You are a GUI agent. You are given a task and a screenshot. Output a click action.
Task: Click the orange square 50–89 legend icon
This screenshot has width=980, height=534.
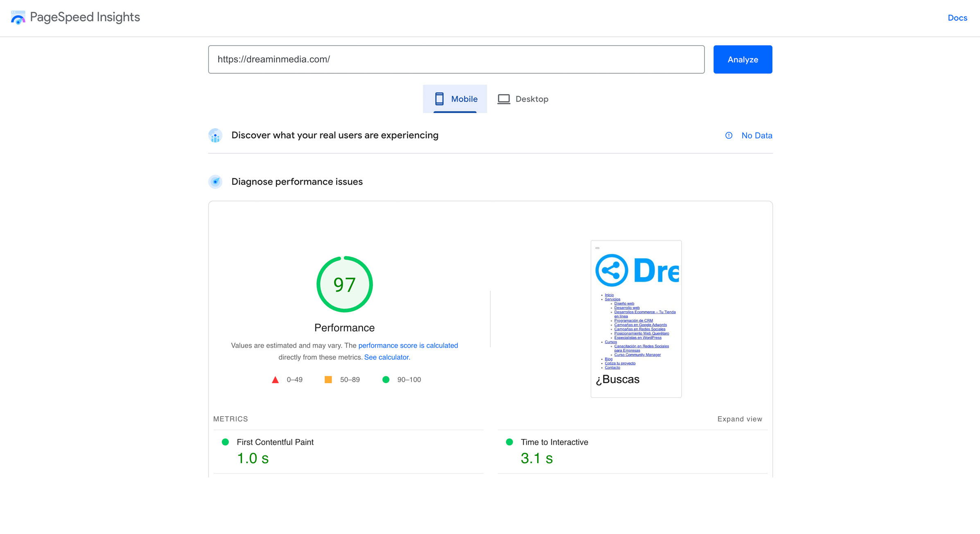coord(328,380)
